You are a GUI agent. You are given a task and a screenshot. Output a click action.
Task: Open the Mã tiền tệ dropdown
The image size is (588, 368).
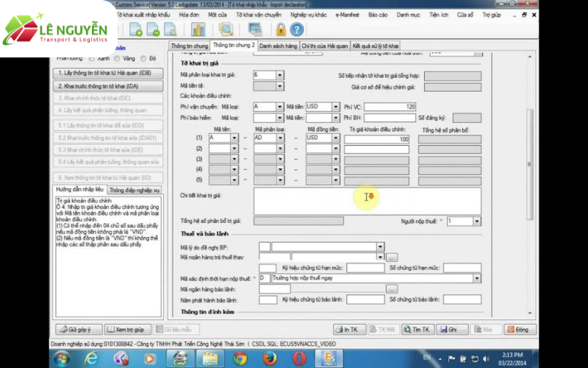280,86
